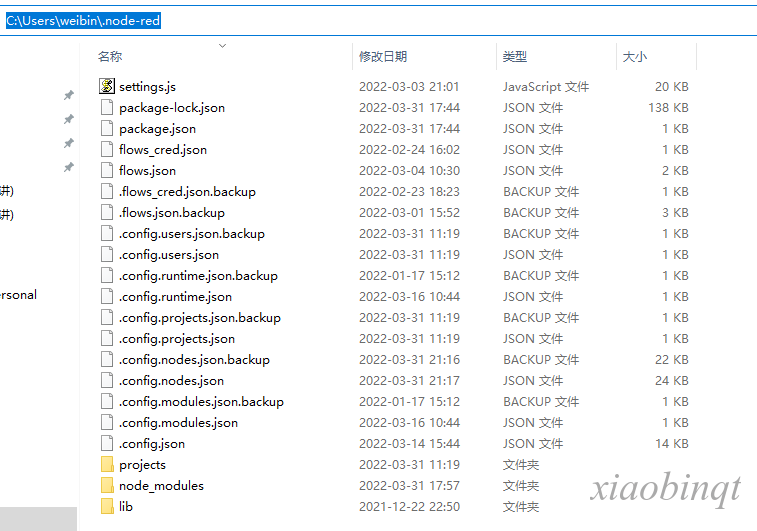757x531 pixels.
Task: Click the sort chevron above the 名称 column
Action: tap(223, 46)
